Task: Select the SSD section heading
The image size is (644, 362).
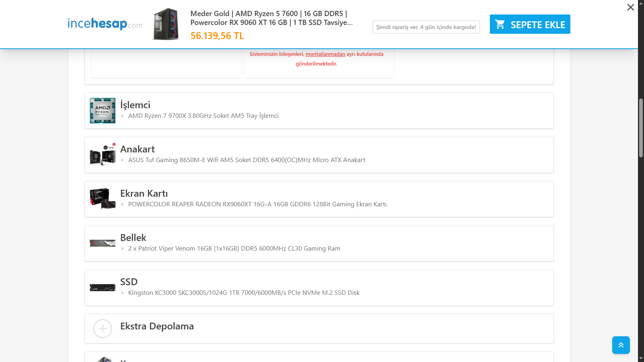Action: click(x=129, y=282)
